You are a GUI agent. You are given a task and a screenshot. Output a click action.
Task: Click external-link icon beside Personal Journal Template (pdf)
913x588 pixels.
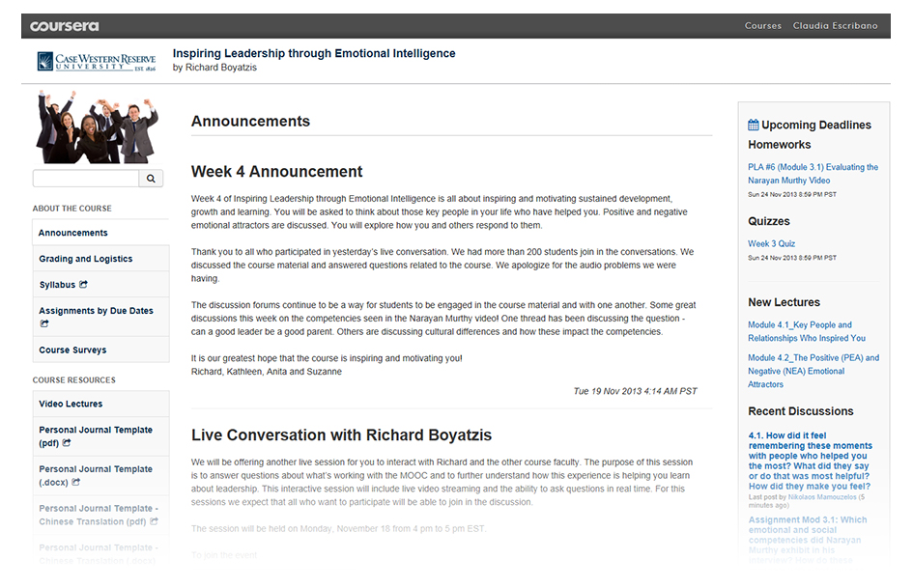tap(67, 442)
